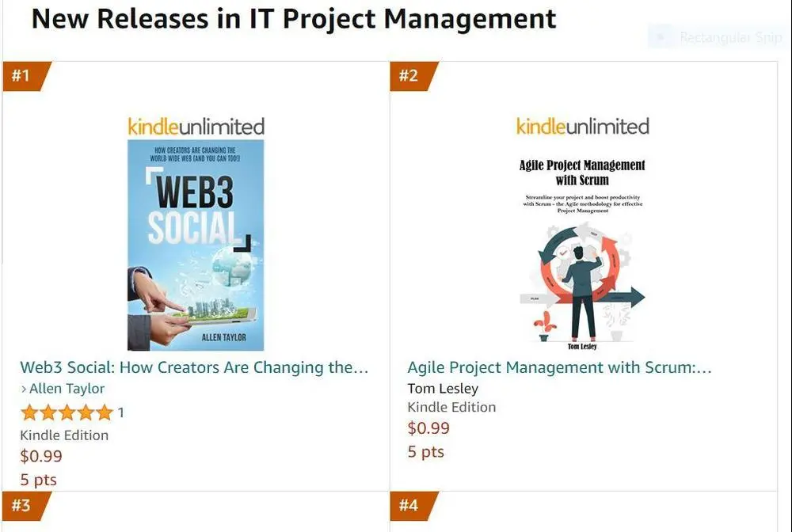Image resolution: width=792 pixels, height=532 pixels.
Task: Click the $0.99 price under Tom Lesley's book
Action: point(428,428)
